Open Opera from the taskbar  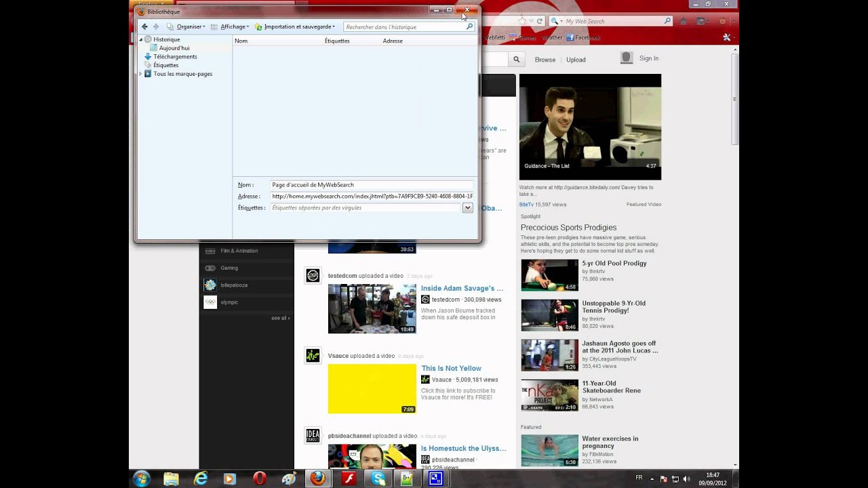coord(260,479)
